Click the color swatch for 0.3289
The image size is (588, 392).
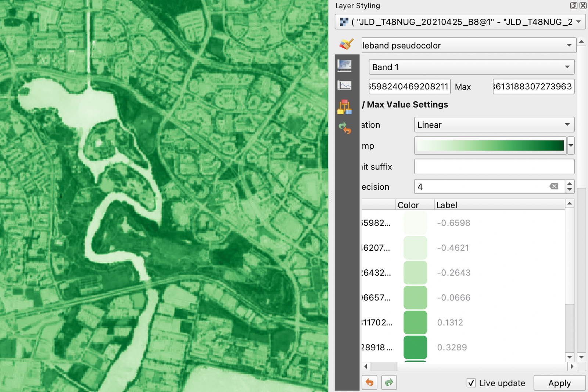(415, 347)
